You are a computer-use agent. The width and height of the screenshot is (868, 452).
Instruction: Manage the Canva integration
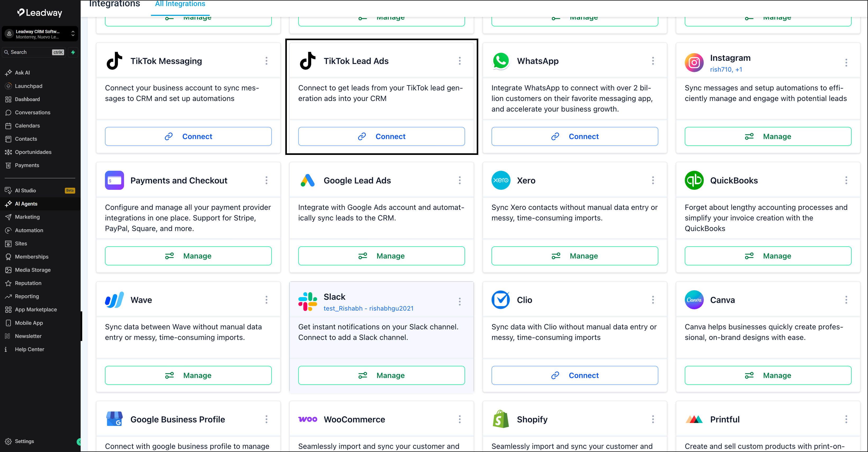(x=768, y=376)
